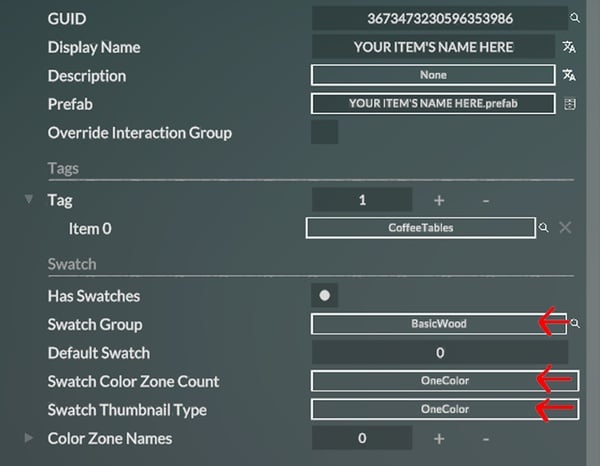Viewport: 600px width, 466px height.
Task: Remove a Color Zone Name with minus
Action: point(486,438)
